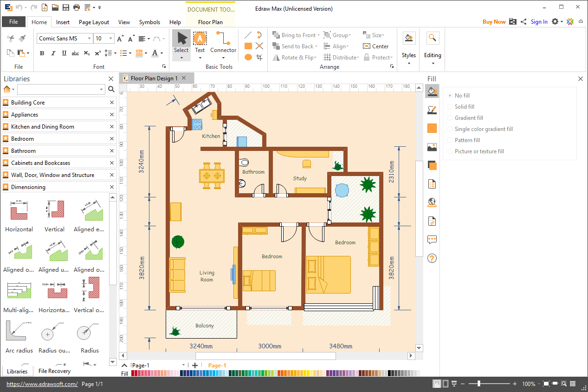Screen dimensions: 588x392
Task: Click the search icon in Libraries panel
Action: point(111,89)
